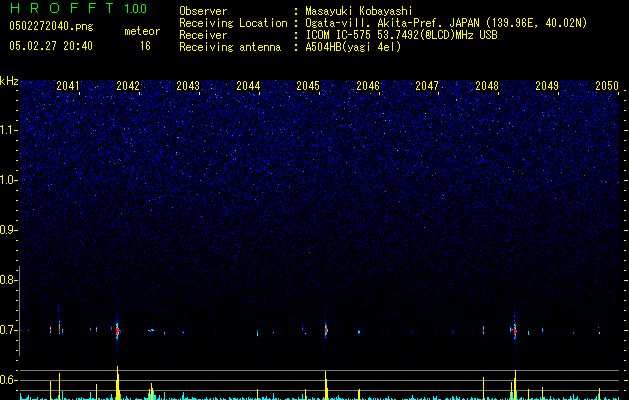Click the 2043 time axis label
Screen dimensions: 629x400
(x=188, y=85)
